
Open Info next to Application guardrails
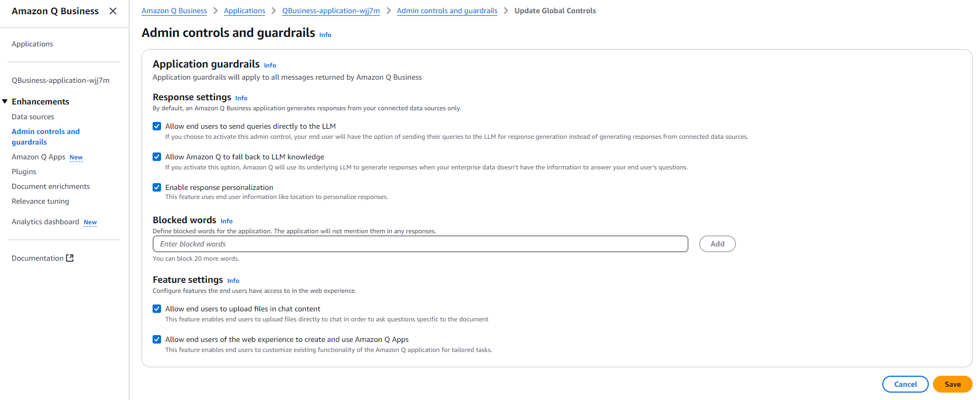pyautogui.click(x=270, y=65)
